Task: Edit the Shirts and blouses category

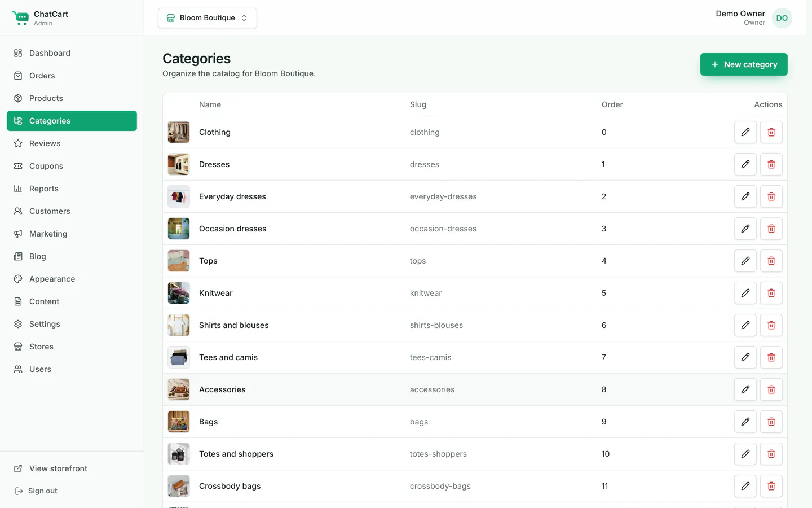Action: (745, 325)
